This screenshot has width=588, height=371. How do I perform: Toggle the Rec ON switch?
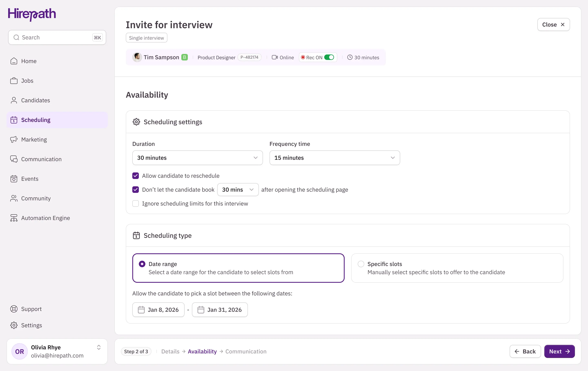[329, 57]
